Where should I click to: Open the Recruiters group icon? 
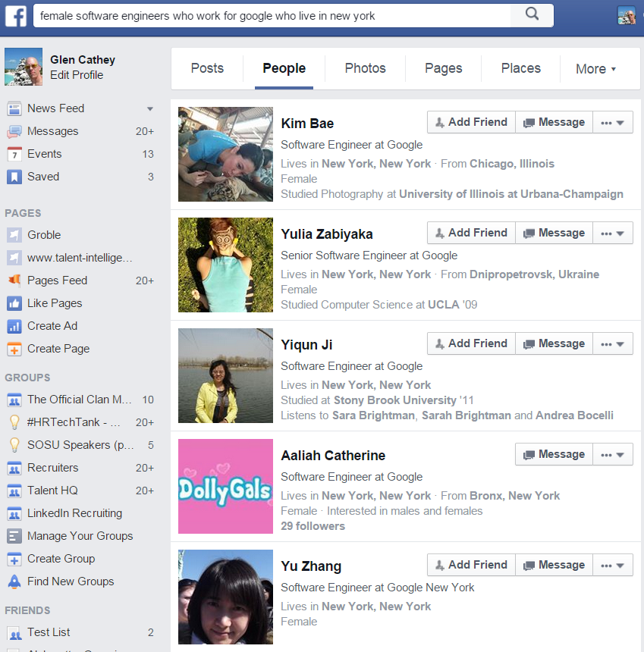(14, 469)
